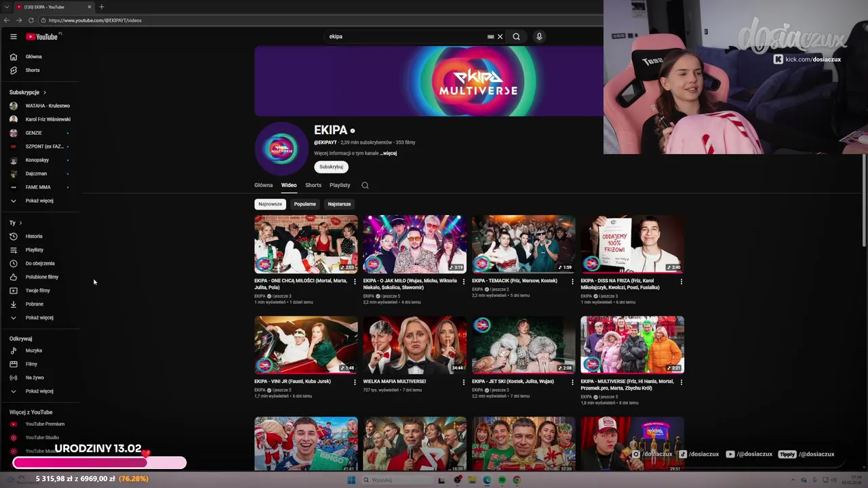Open Polubione filmy liked videos
868x488 pixels.
tap(41, 277)
